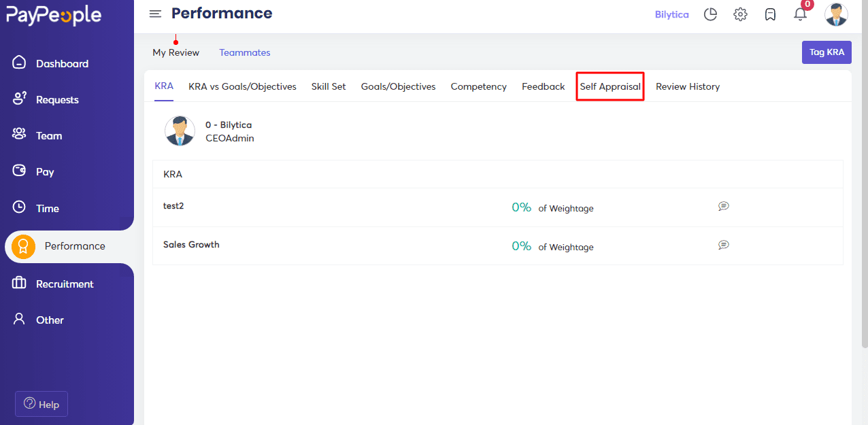Image resolution: width=868 pixels, height=425 pixels.
Task: Click the KRA table column header
Action: pos(173,174)
